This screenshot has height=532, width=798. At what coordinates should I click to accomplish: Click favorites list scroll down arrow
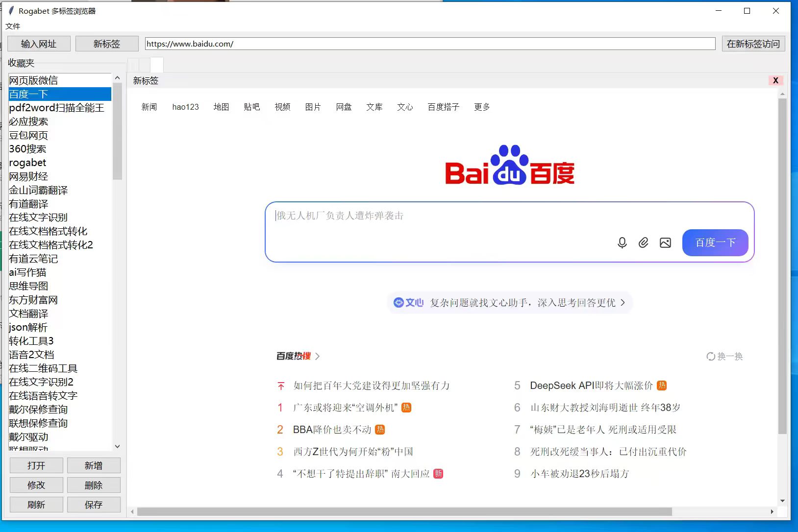click(117, 446)
